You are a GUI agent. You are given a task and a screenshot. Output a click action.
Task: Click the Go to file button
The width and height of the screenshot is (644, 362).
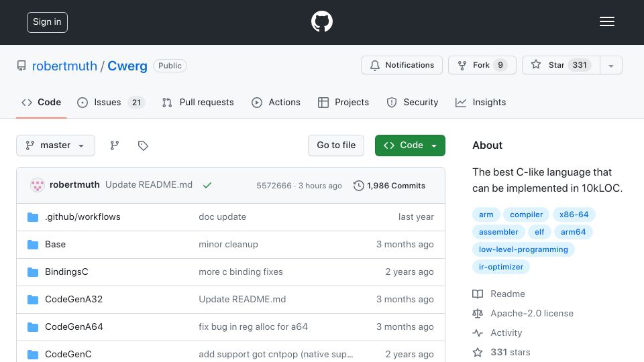(x=336, y=145)
